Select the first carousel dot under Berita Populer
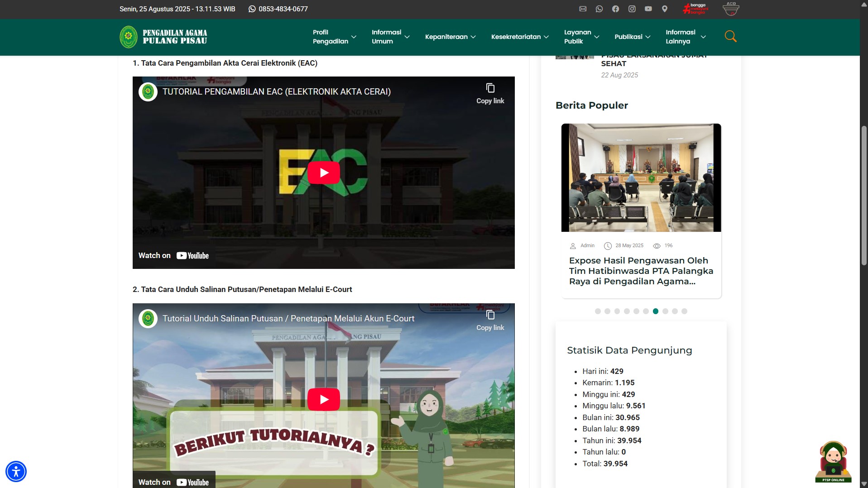Screen dimensions: 868x488 pyautogui.click(x=598, y=311)
